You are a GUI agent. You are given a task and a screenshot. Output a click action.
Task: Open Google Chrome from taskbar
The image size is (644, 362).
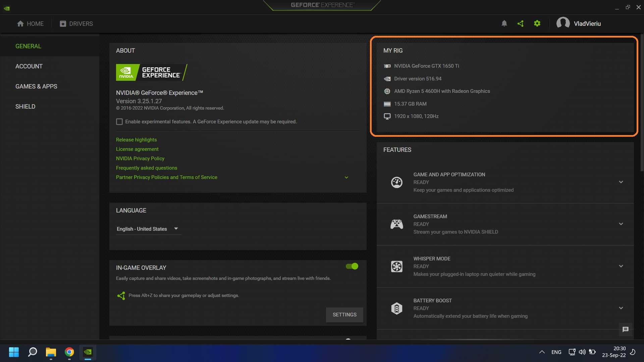click(x=69, y=352)
